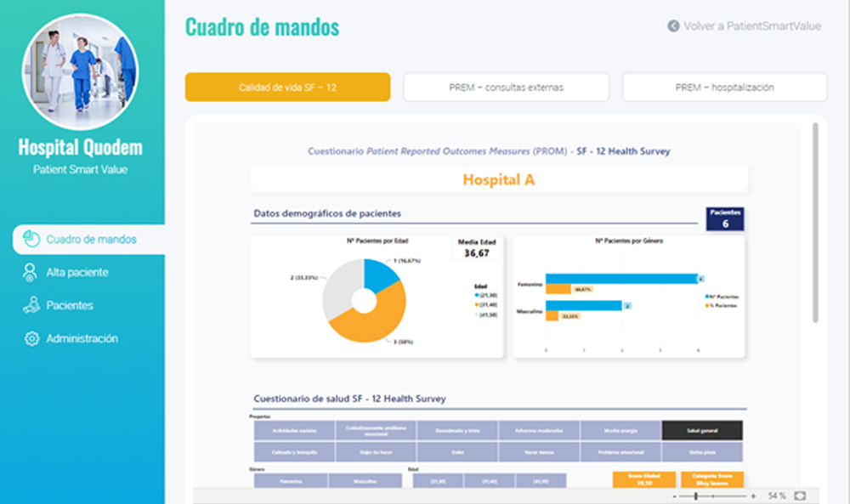Toggle the Actividades sociales question slicer

pyautogui.click(x=294, y=430)
